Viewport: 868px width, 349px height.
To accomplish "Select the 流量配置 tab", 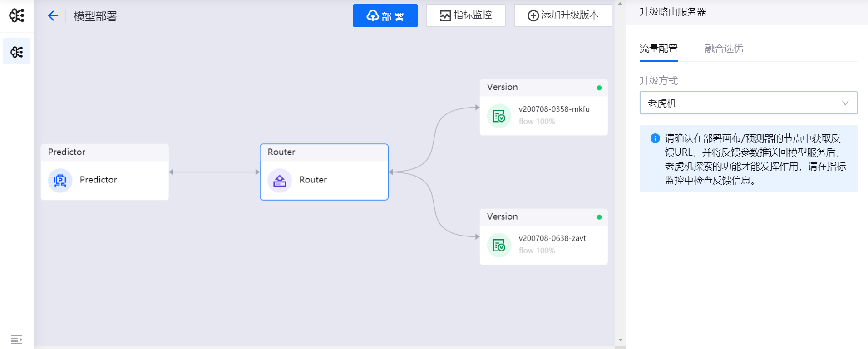I will point(658,49).
